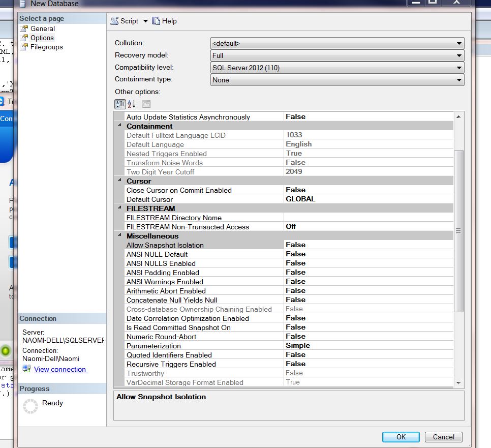Click the New Database title bar icon

click(23, 4)
